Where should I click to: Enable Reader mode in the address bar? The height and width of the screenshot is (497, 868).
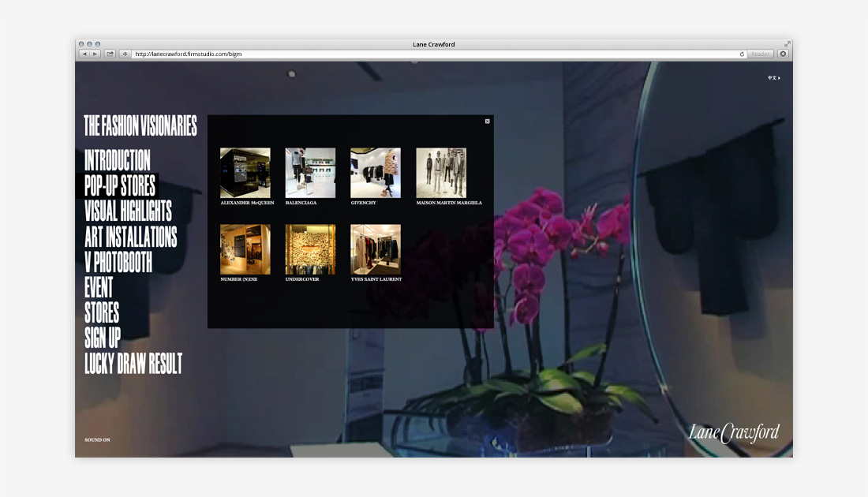point(758,54)
